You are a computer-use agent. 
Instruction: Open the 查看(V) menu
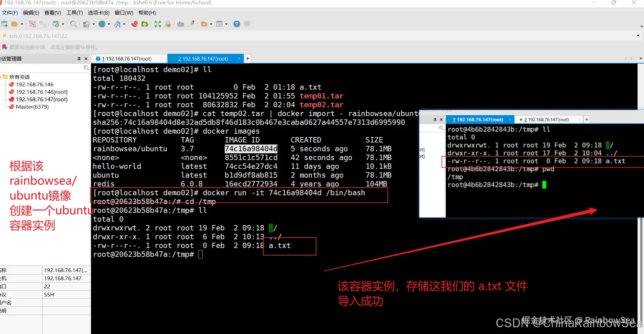52,13
